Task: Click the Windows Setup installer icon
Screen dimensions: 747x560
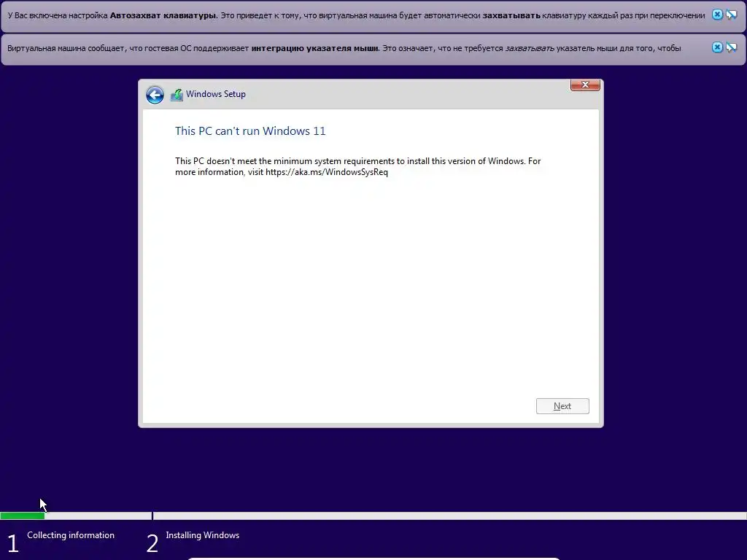Action: (177, 95)
